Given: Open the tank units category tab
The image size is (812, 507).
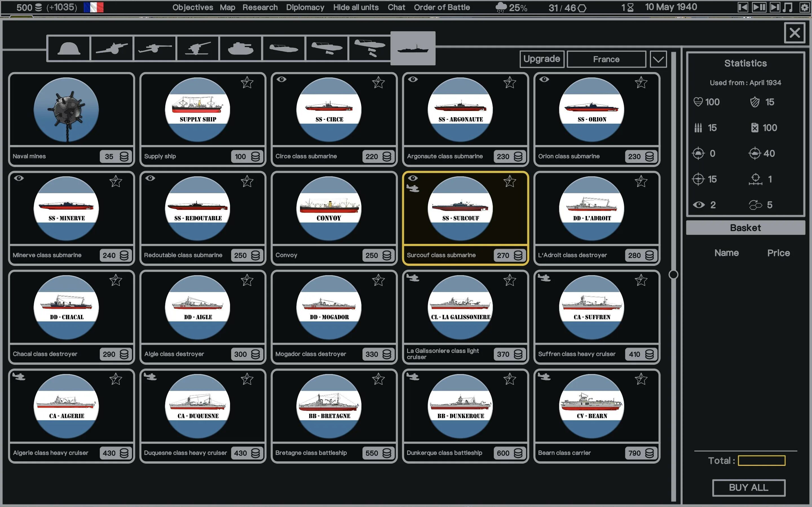Looking at the screenshot, I should pyautogui.click(x=240, y=49).
